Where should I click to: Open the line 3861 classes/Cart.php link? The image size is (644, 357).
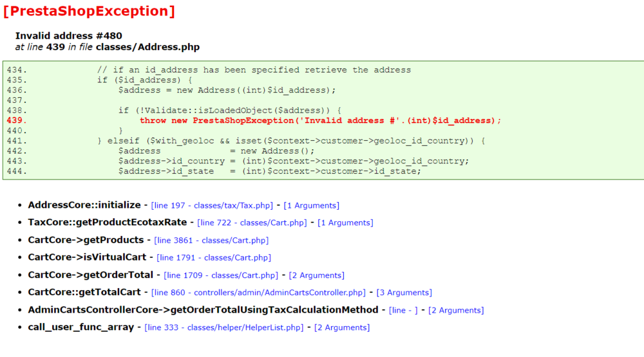point(211,241)
